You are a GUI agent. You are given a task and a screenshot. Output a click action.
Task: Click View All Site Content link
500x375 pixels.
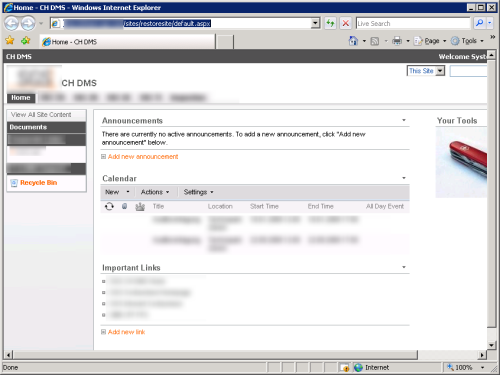(x=41, y=115)
